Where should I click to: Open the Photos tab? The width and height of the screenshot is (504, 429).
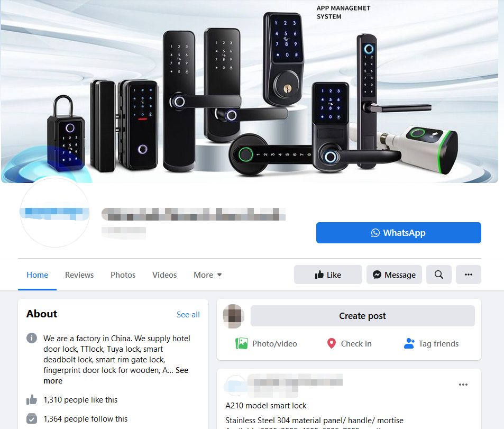(x=123, y=275)
